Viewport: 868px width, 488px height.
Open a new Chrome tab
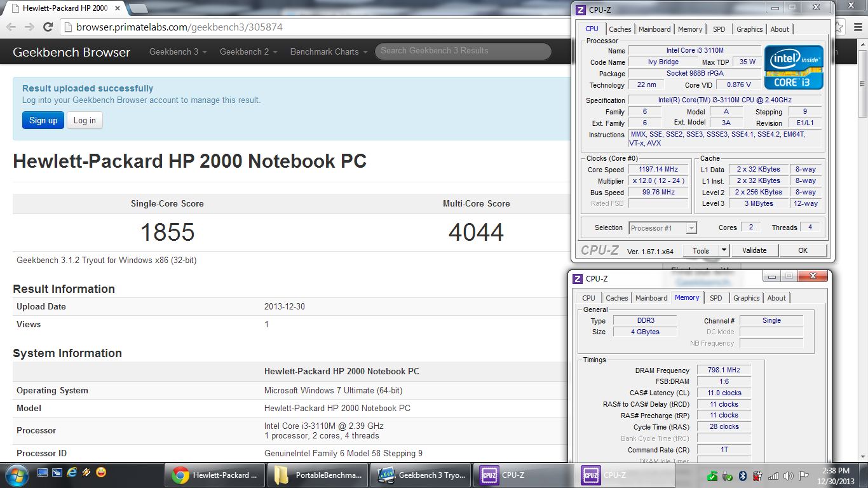pyautogui.click(x=138, y=8)
